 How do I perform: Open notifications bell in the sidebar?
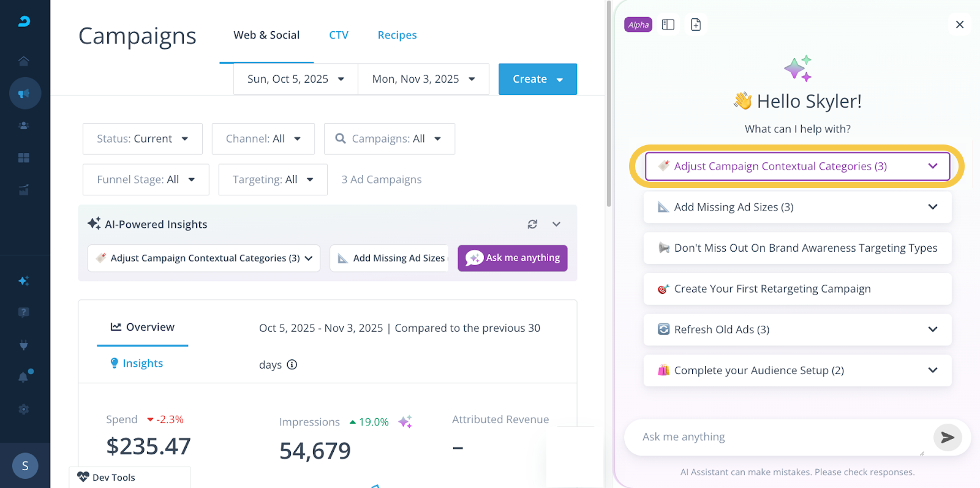click(23, 377)
